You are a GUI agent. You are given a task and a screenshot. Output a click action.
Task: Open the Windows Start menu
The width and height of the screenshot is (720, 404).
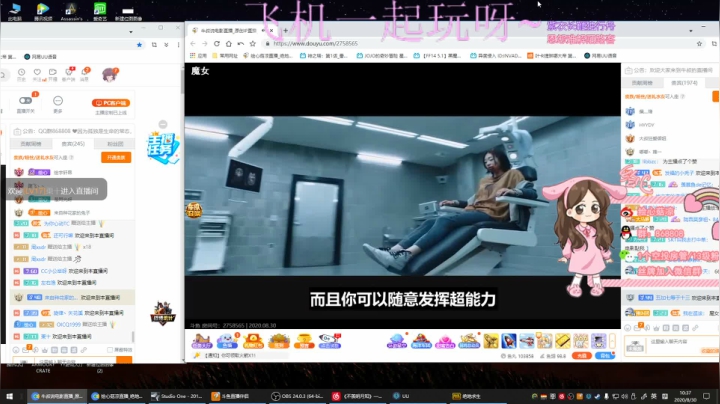(x=9, y=396)
